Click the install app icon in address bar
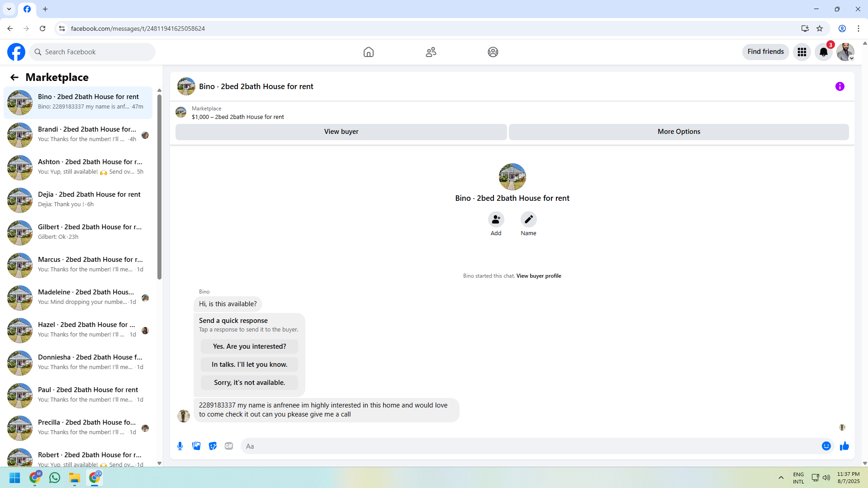 [x=805, y=28]
